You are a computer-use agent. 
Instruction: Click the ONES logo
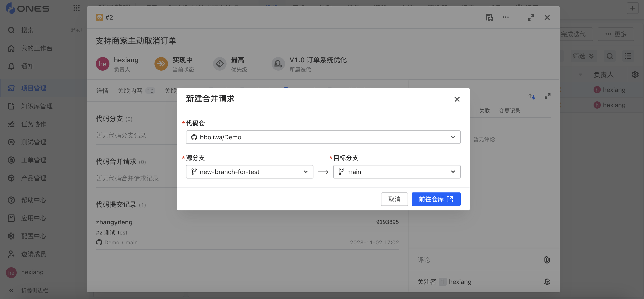click(x=27, y=9)
